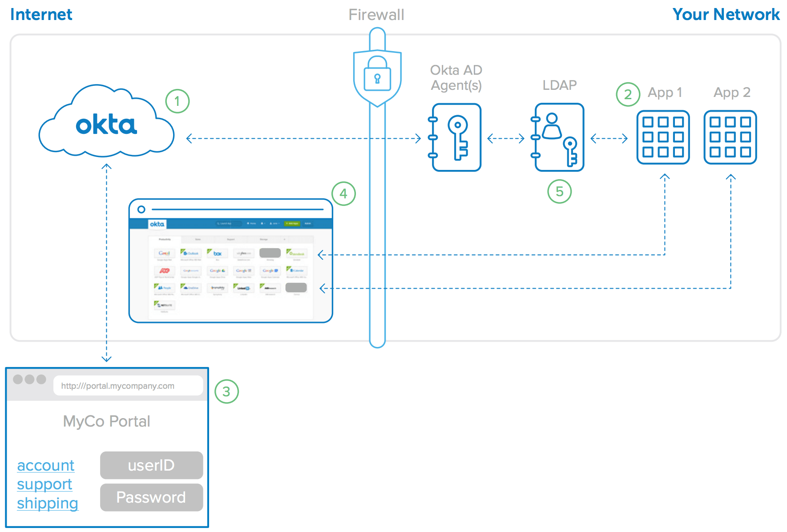Open the Google Sites app tile
787x532 pixels.
point(244,270)
